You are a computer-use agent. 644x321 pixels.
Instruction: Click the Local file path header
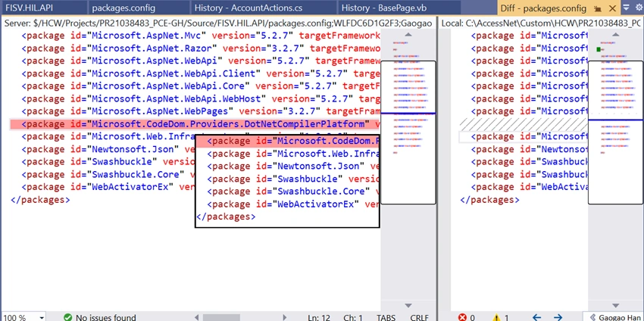(542, 23)
